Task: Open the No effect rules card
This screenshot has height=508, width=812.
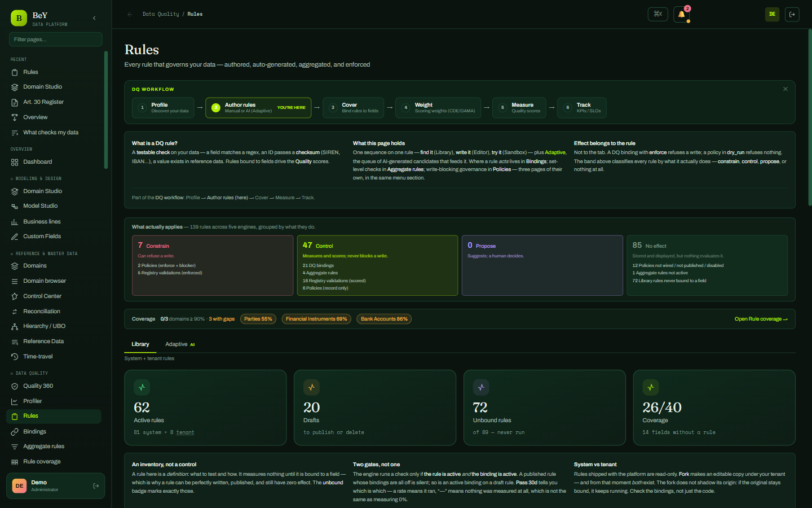Action: [707, 265]
